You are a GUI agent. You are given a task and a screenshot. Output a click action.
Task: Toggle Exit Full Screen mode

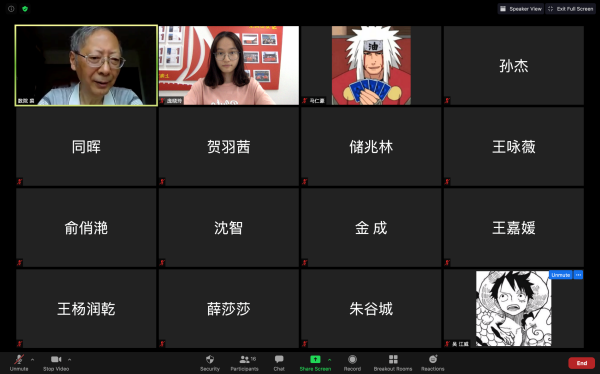point(571,8)
